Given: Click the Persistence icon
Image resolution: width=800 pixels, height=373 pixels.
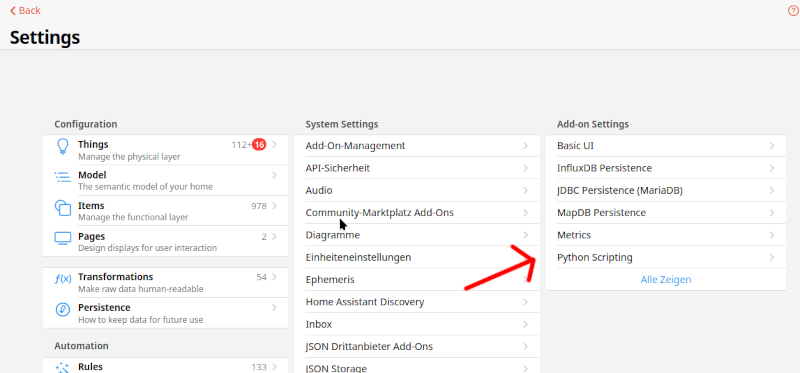Looking at the screenshot, I should coord(62,310).
